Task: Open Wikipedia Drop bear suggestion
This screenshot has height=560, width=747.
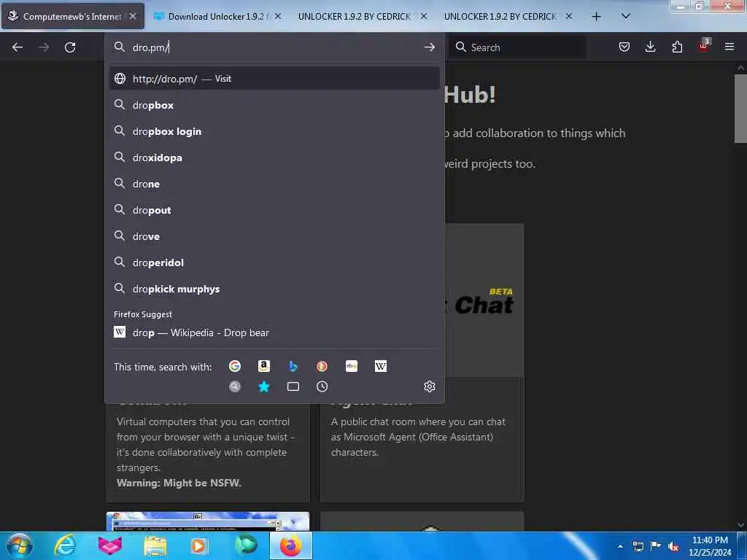Action: coord(274,332)
